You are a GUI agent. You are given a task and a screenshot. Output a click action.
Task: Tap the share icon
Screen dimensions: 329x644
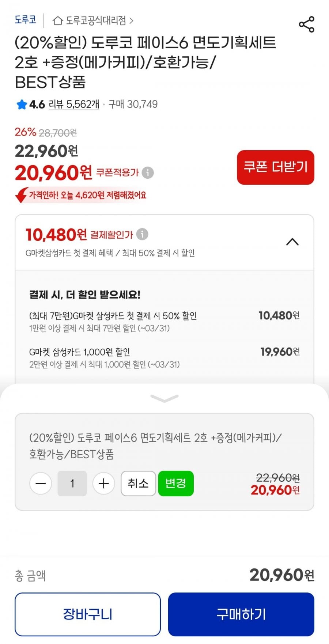[x=306, y=24]
